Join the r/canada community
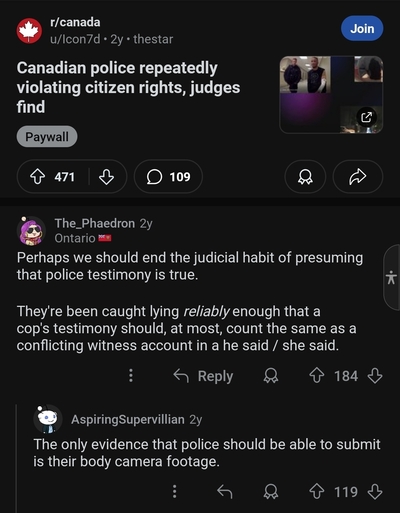This screenshot has width=400, height=513. coord(362,29)
